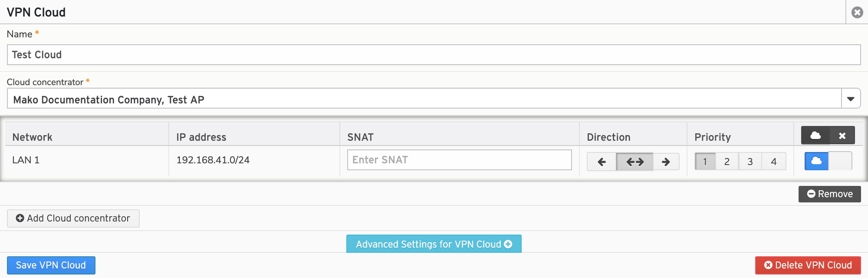Remove the Test AP concentrator entry
The image size is (868, 278).
(829, 194)
